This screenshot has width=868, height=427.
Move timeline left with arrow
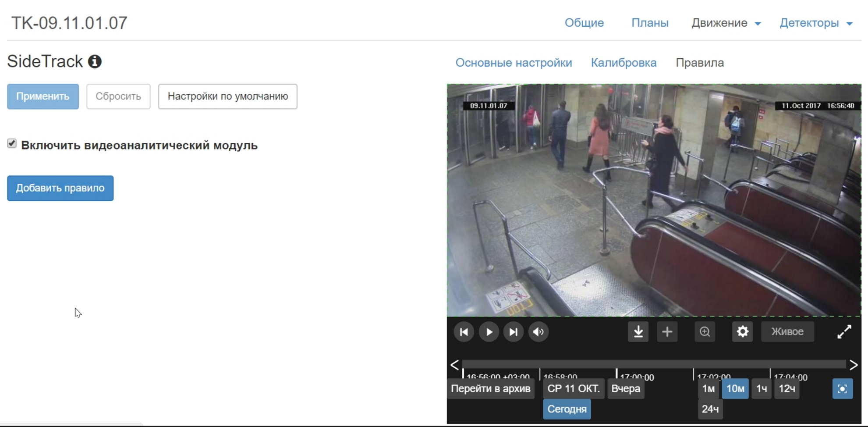point(454,365)
